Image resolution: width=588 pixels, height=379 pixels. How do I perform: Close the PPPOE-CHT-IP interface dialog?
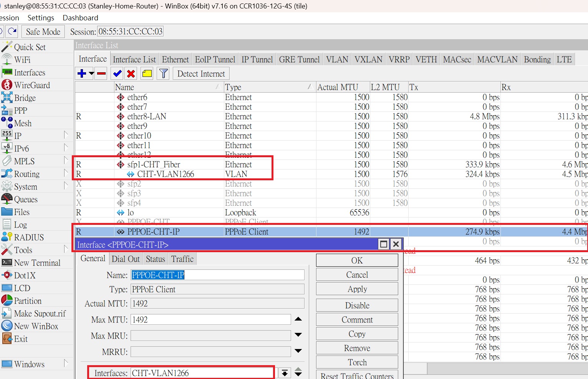pyautogui.click(x=396, y=244)
